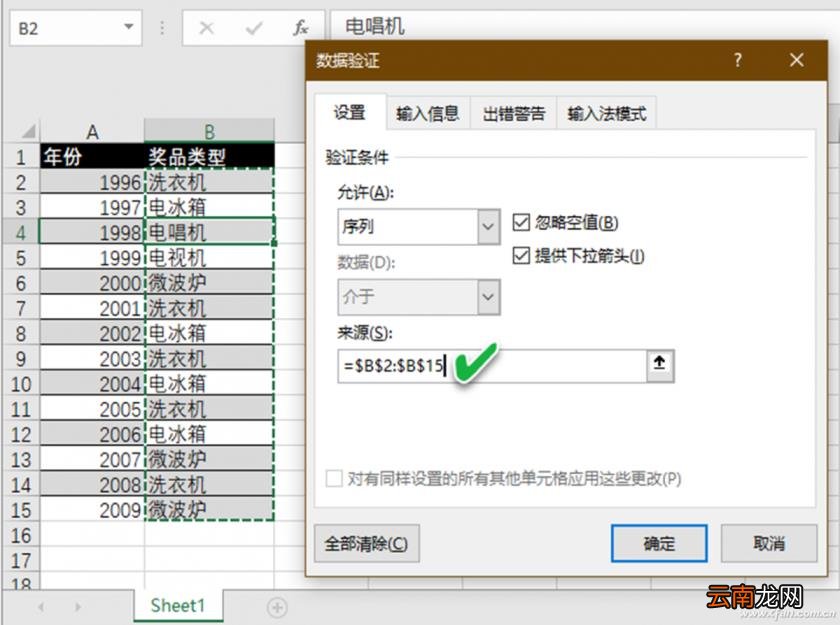Click the help question mark in dialog
Screen dimensions: 840x625
point(738,59)
